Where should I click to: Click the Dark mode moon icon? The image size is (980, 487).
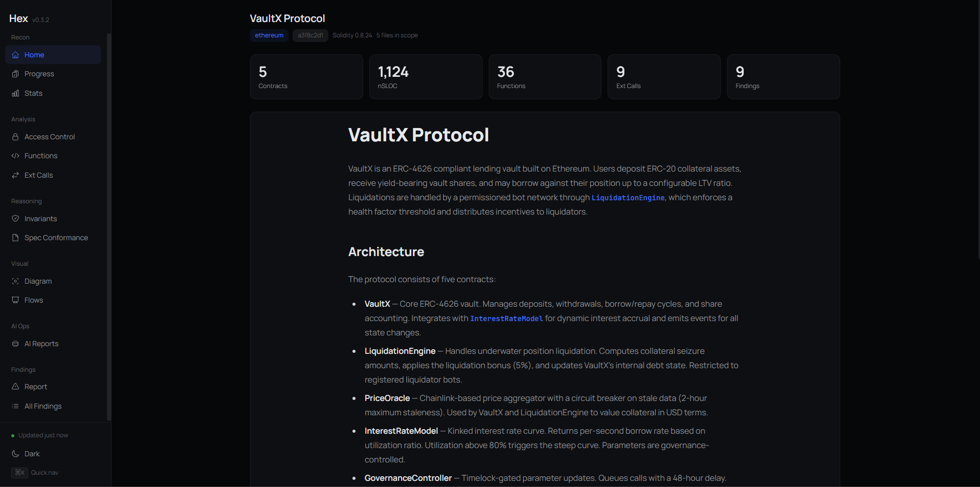(15, 454)
